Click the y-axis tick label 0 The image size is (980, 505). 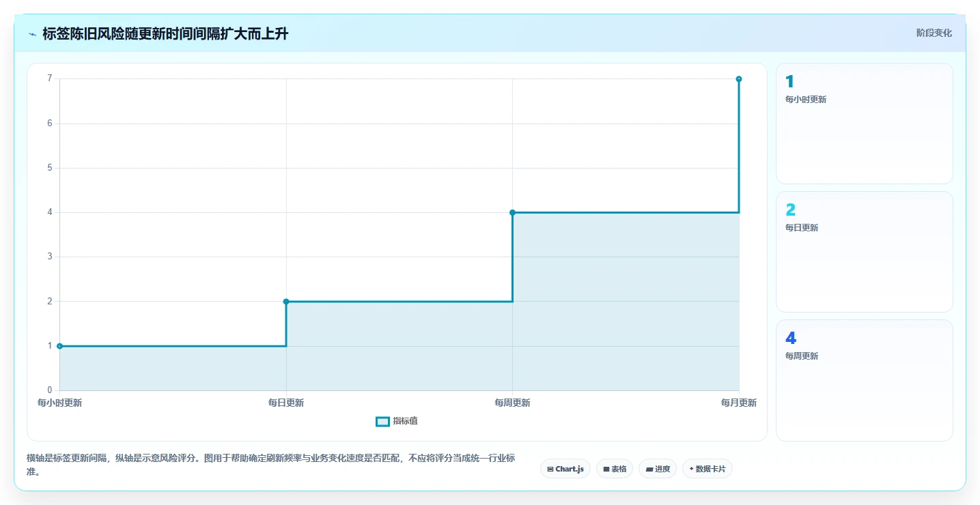click(50, 390)
